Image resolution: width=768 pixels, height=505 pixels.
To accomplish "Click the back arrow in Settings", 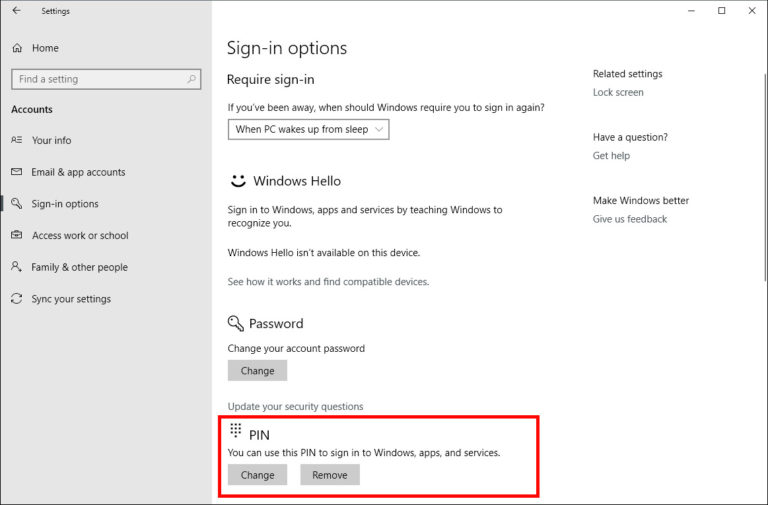I will coord(16,11).
